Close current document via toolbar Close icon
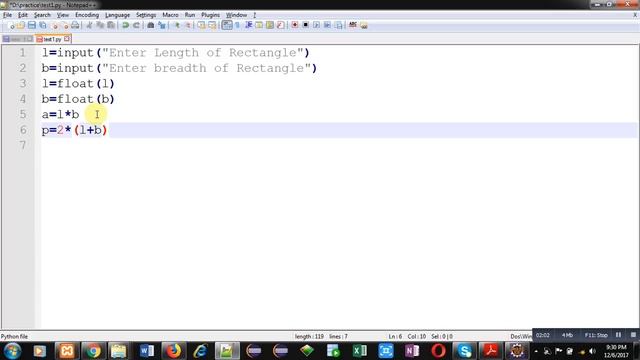 (55, 25)
